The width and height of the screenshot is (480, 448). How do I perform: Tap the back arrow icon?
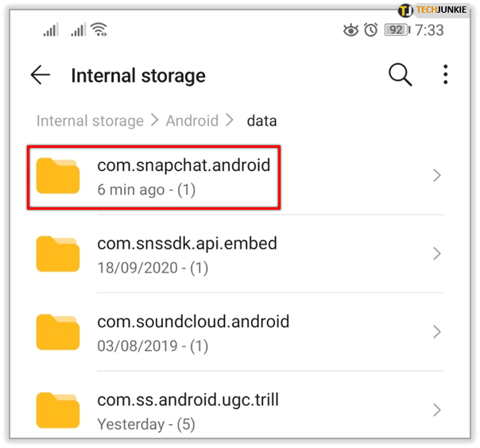point(41,75)
